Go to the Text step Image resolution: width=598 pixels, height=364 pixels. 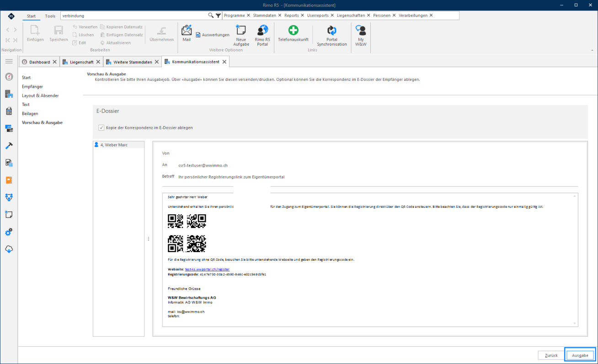(26, 105)
